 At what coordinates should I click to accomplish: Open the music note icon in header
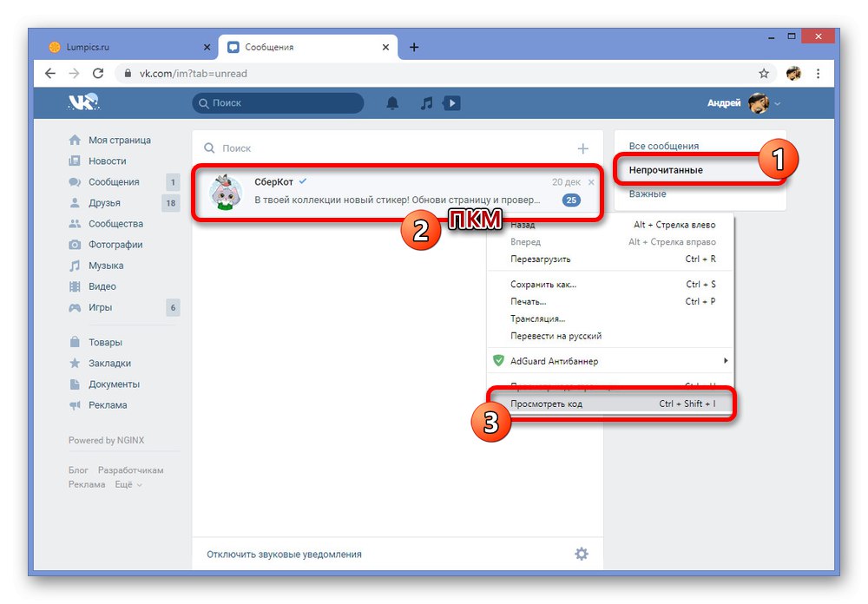426,103
